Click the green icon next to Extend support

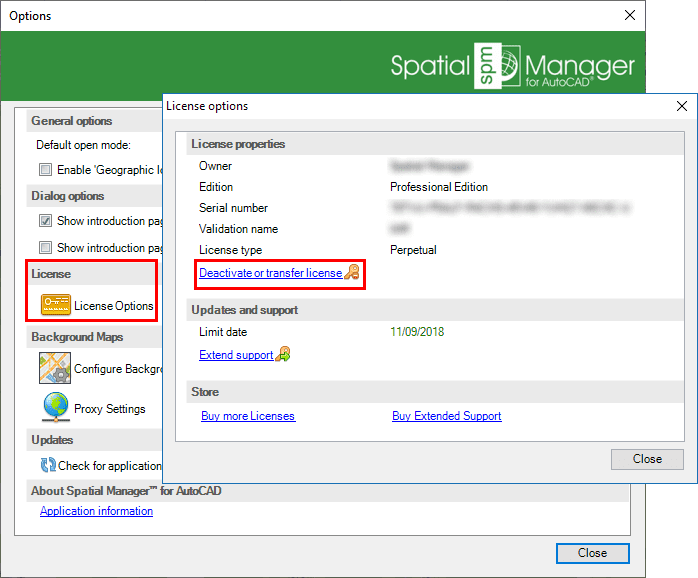tap(283, 355)
